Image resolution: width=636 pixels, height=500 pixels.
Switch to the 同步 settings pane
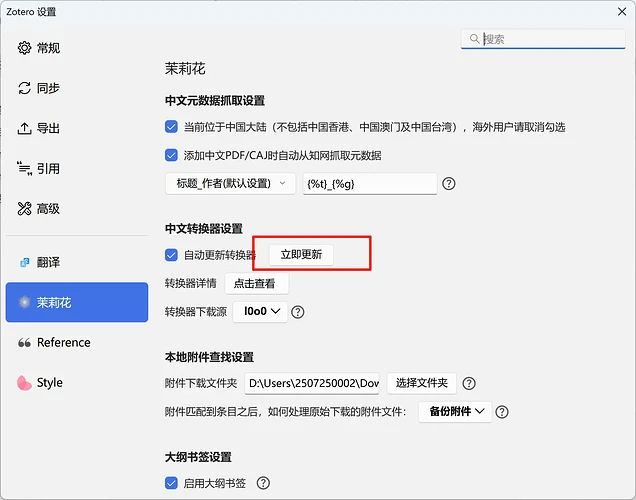pyautogui.click(x=77, y=88)
